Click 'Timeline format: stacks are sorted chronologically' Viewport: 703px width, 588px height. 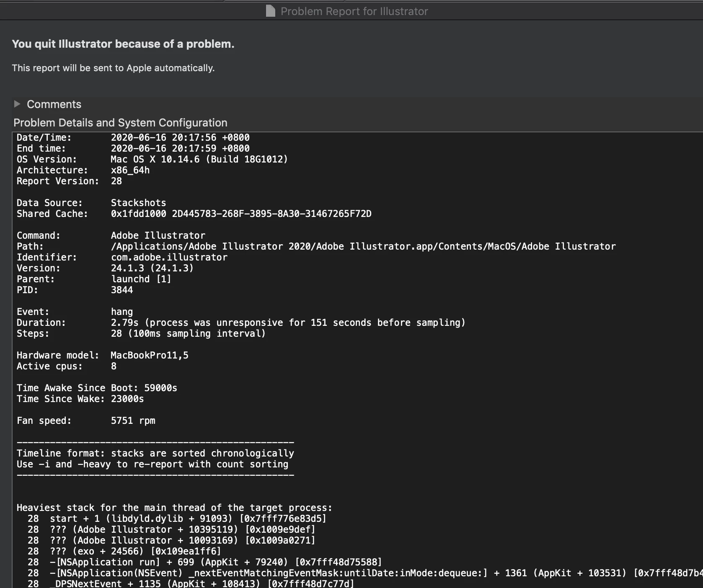[155, 453]
